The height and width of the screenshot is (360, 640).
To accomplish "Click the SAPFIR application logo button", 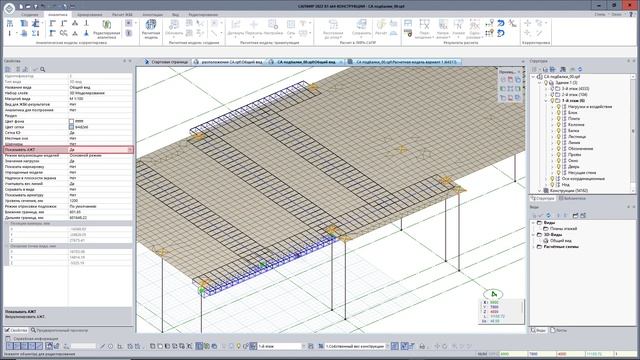I will (9, 8).
